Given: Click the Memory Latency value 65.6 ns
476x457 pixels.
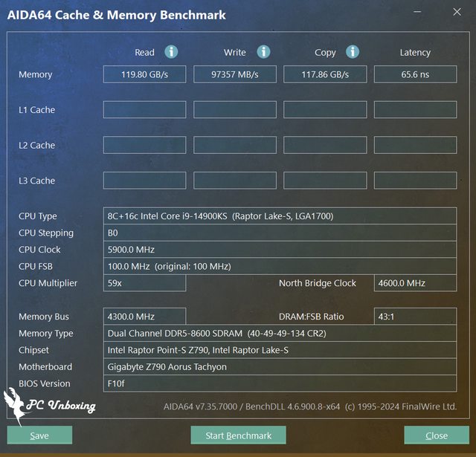Looking at the screenshot, I should [414, 74].
